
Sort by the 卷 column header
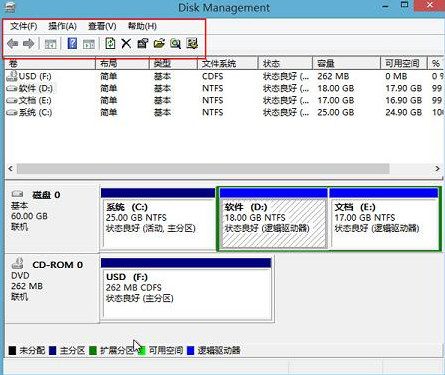[50, 63]
